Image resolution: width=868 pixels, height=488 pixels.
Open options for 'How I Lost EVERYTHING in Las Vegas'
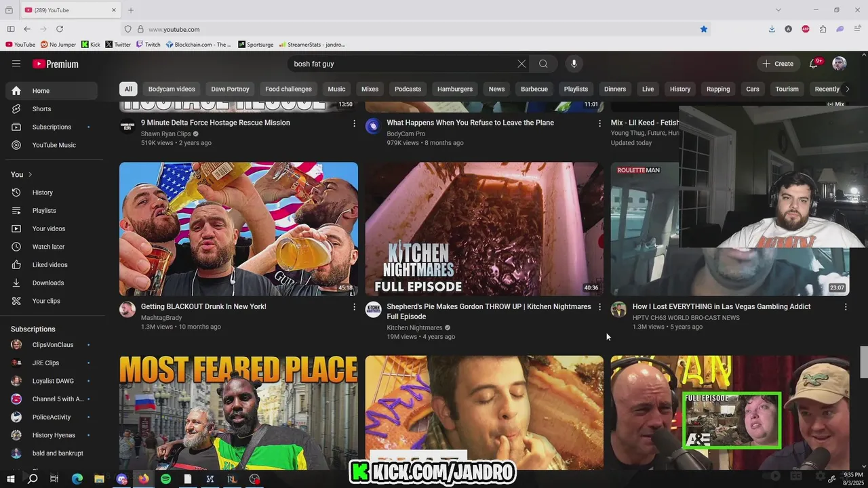pyautogui.click(x=846, y=307)
